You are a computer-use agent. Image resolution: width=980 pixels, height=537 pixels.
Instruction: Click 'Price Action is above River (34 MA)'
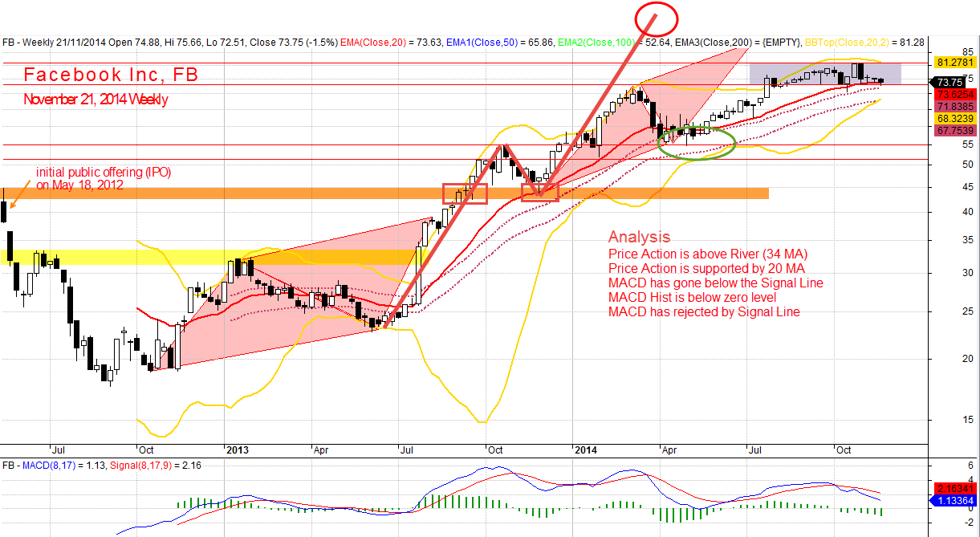pyautogui.click(x=708, y=254)
